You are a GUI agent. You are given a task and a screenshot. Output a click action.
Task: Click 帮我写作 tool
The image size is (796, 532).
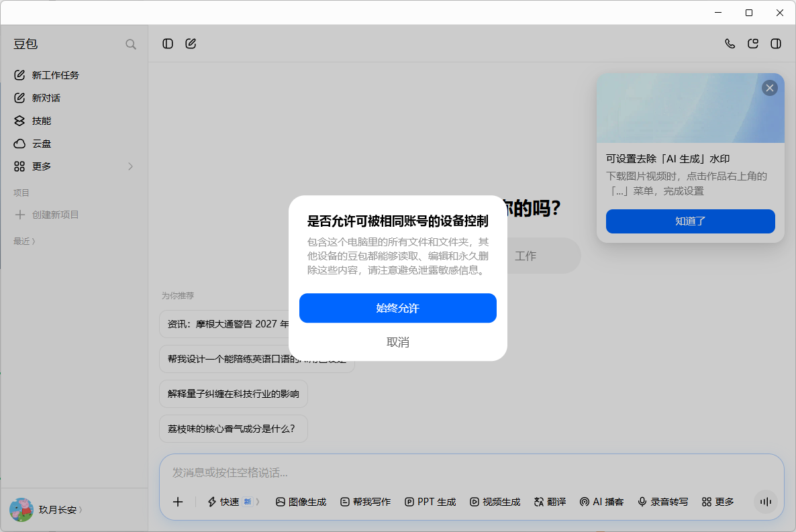point(366,502)
